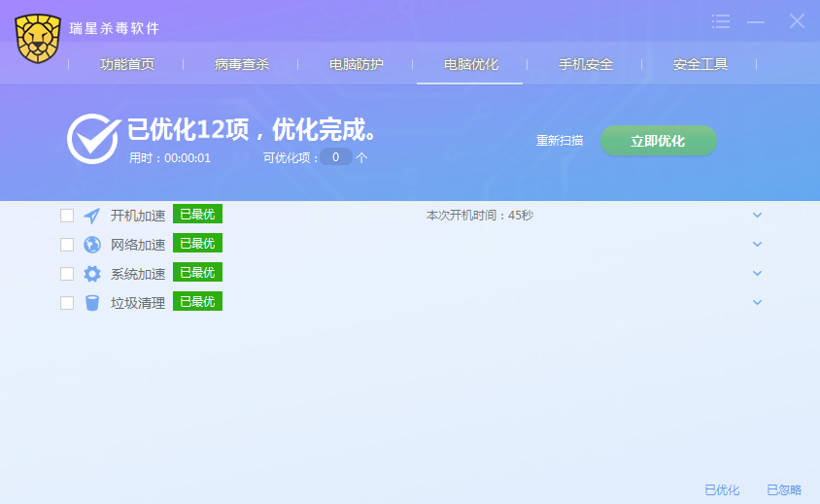Screen dimensions: 820x504
Task: Expand the 垃圾清理 row chevron
Action: pyautogui.click(x=758, y=303)
